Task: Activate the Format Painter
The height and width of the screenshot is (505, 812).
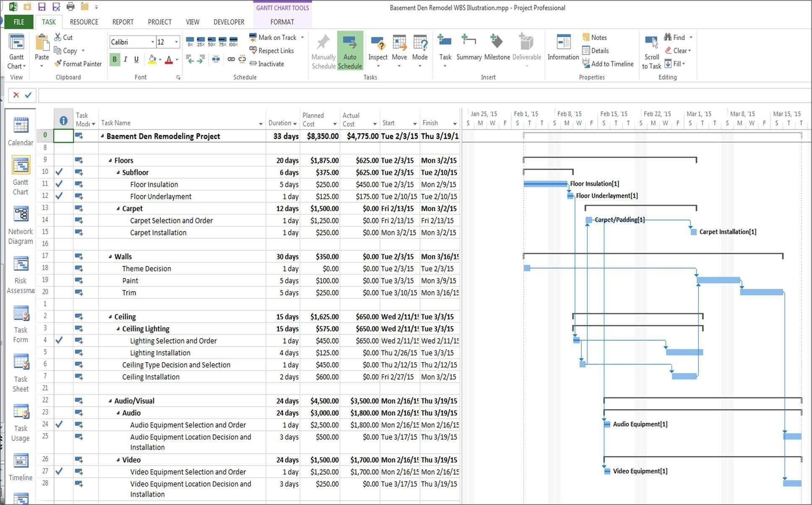Action: (x=78, y=64)
